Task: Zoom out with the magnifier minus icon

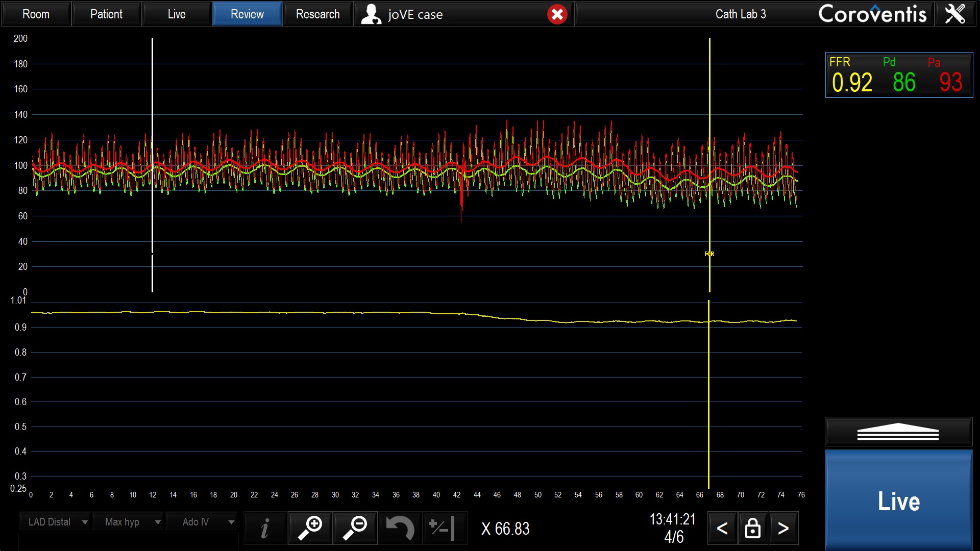Action: 355,528
